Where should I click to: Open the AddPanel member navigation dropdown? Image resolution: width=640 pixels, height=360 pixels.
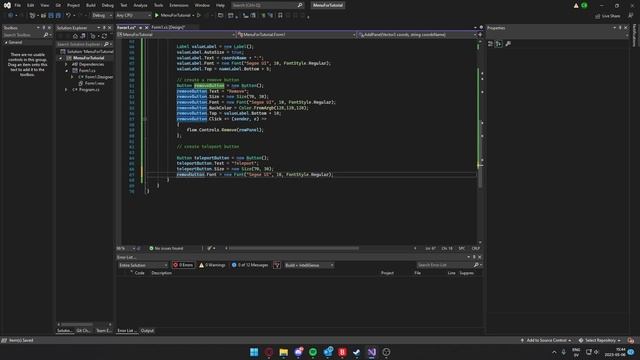point(417,35)
